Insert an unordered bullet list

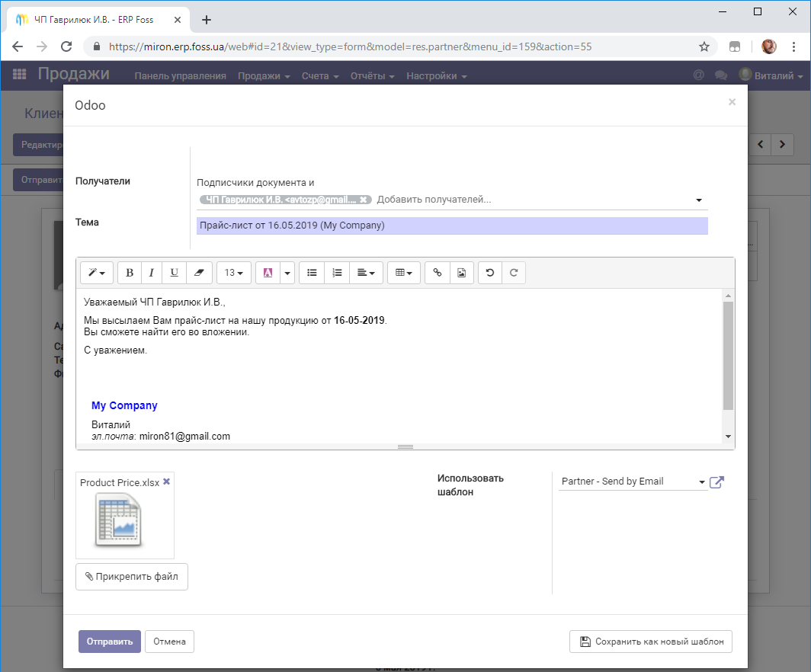(312, 273)
